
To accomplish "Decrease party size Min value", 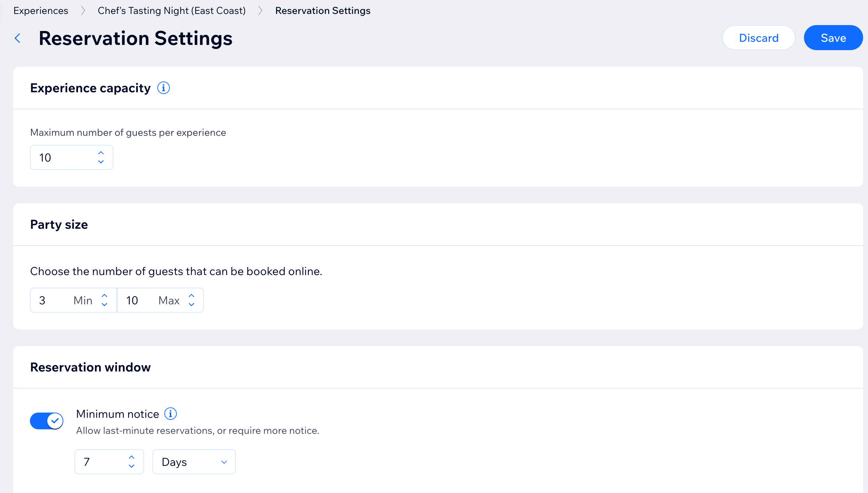I will click(104, 305).
